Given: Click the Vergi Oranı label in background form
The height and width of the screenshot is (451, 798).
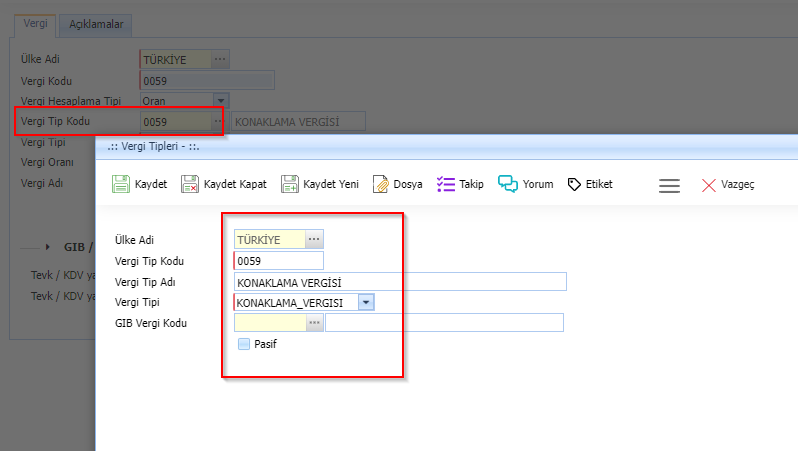Looking at the screenshot, I should [47, 162].
